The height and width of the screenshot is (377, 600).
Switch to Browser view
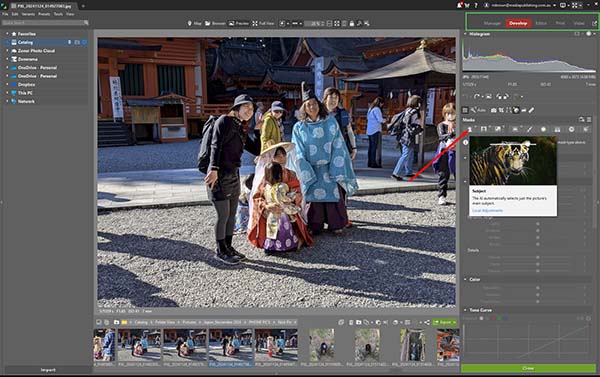click(x=215, y=24)
